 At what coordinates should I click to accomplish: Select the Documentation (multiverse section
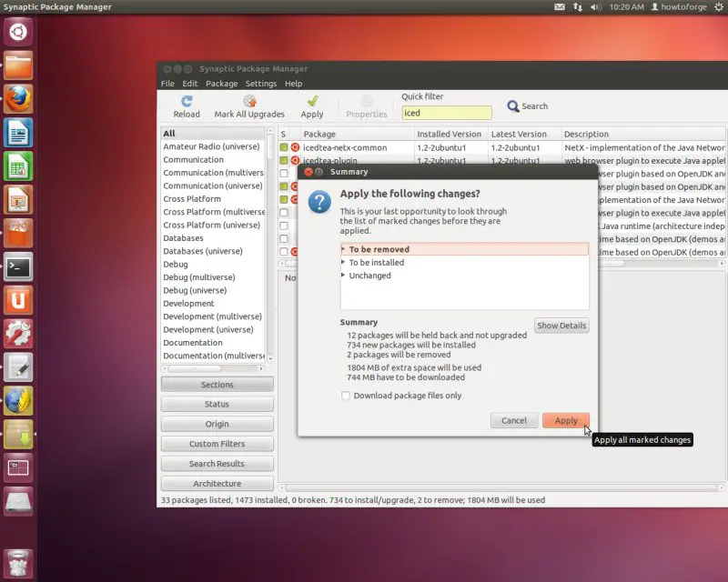pyautogui.click(x=214, y=356)
